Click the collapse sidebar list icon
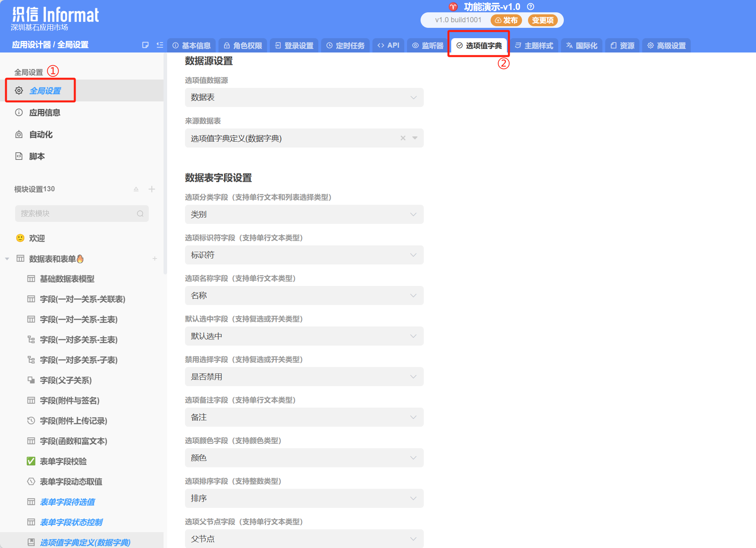Screen dimensions: 756x548 [x=160, y=45]
